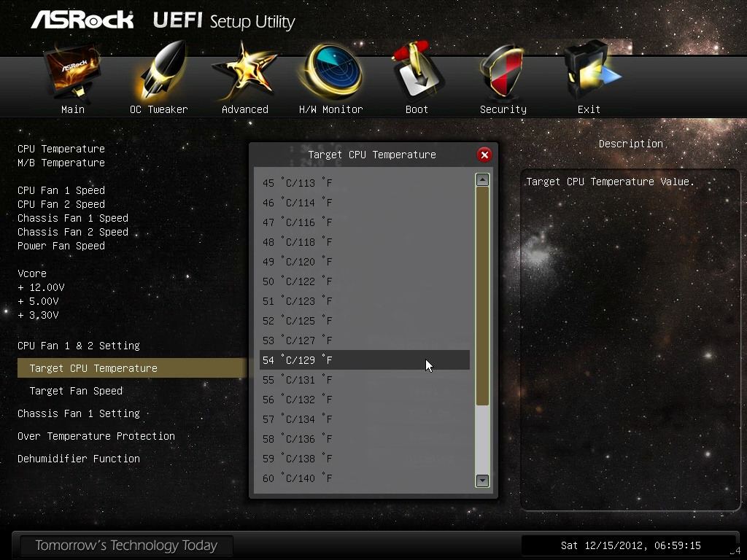
Task: Select the Security tab label
Action: click(503, 109)
